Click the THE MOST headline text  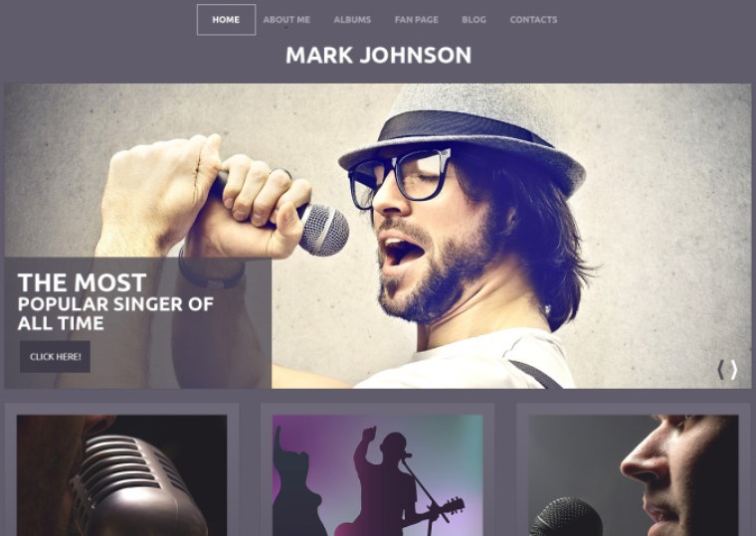[82, 282]
